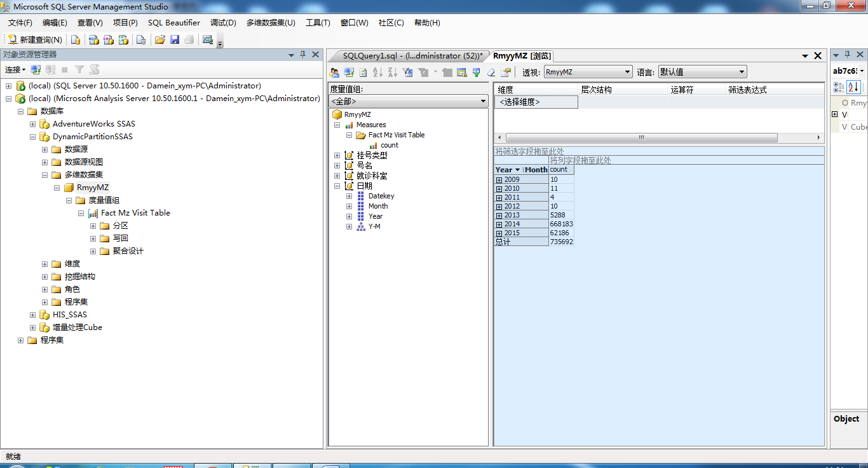Screen dimensions: 868x468
Task: Click the New Query (新建查询) button
Action: pos(35,39)
